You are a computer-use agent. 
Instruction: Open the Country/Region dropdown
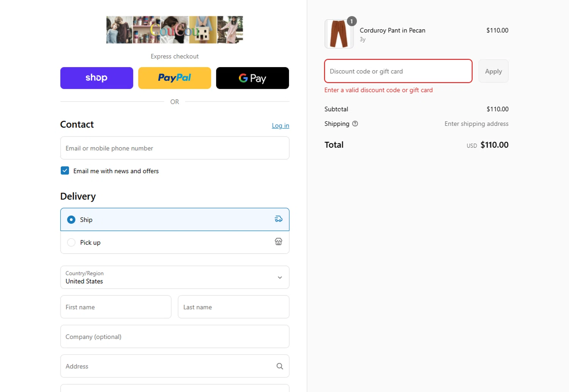pyautogui.click(x=174, y=277)
